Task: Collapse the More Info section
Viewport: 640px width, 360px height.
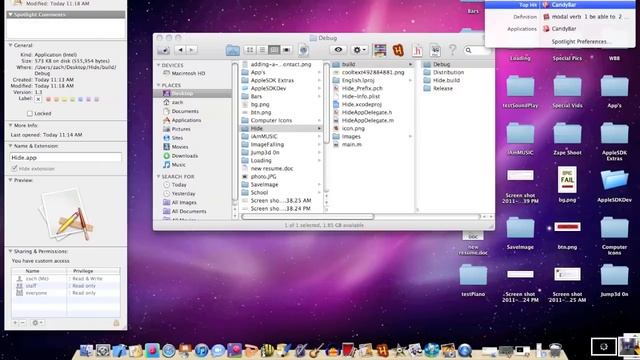Action: pyautogui.click(x=11, y=125)
